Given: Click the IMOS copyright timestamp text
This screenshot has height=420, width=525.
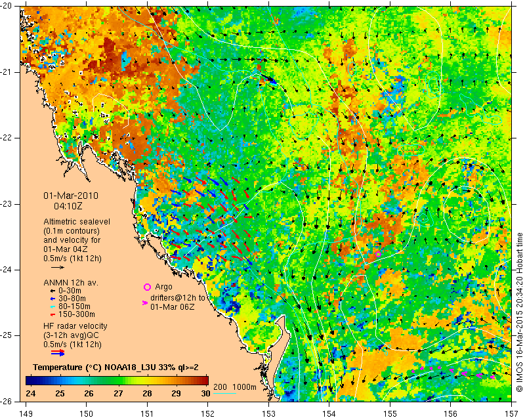Looking at the screenshot, I should [x=520, y=312].
